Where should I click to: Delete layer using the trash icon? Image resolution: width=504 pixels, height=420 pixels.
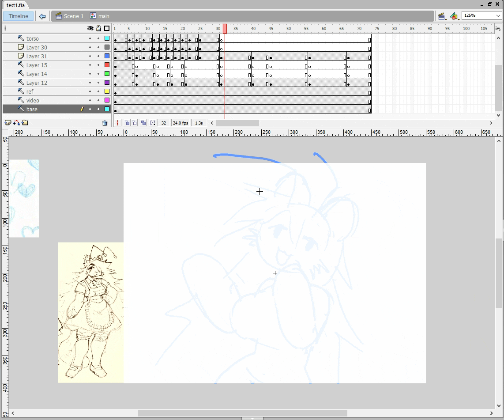105,123
